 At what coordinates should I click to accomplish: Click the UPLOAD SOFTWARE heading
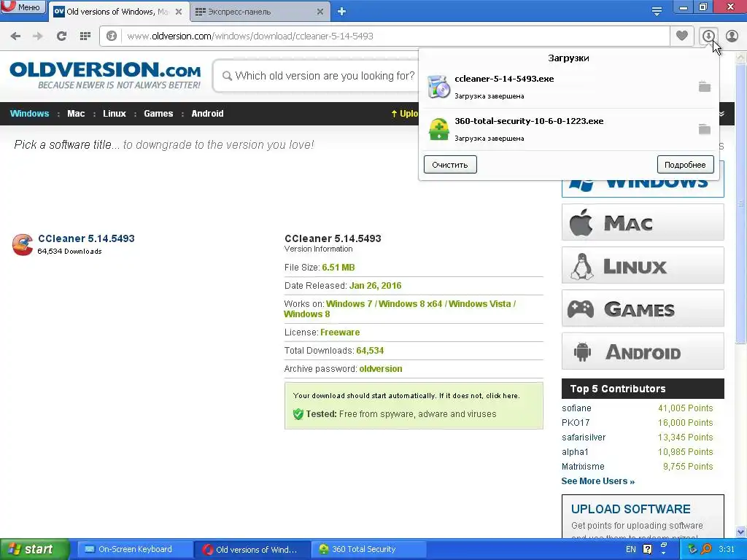tap(630, 509)
